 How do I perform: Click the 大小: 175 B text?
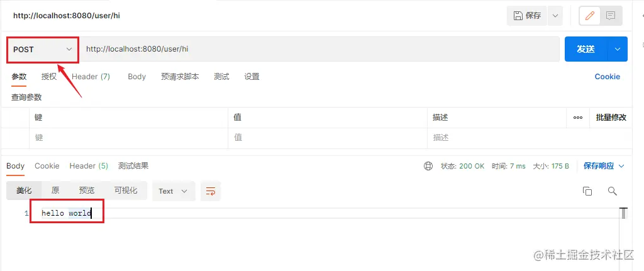pos(551,166)
